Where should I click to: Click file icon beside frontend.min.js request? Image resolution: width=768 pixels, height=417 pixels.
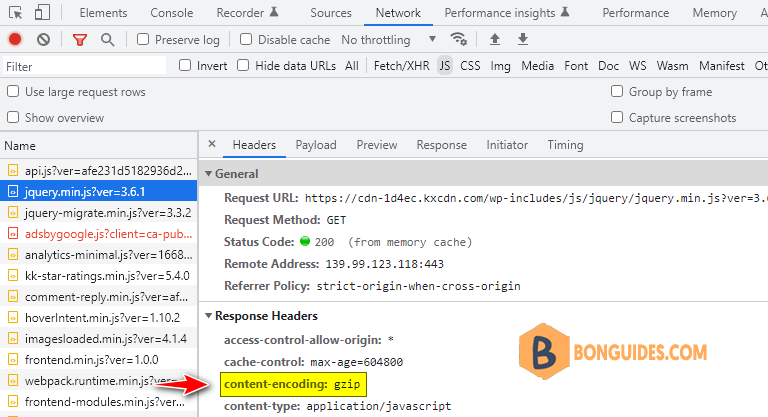tap(13, 360)
